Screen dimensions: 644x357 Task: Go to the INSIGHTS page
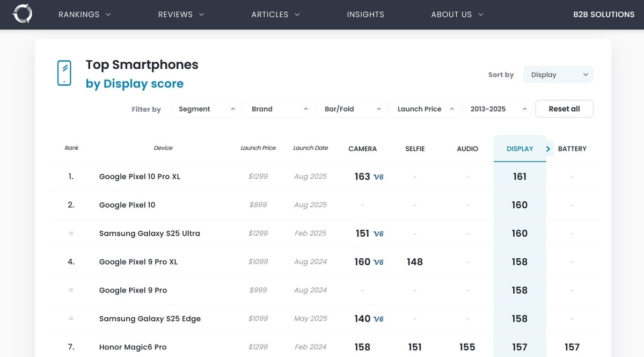point(365,14)
